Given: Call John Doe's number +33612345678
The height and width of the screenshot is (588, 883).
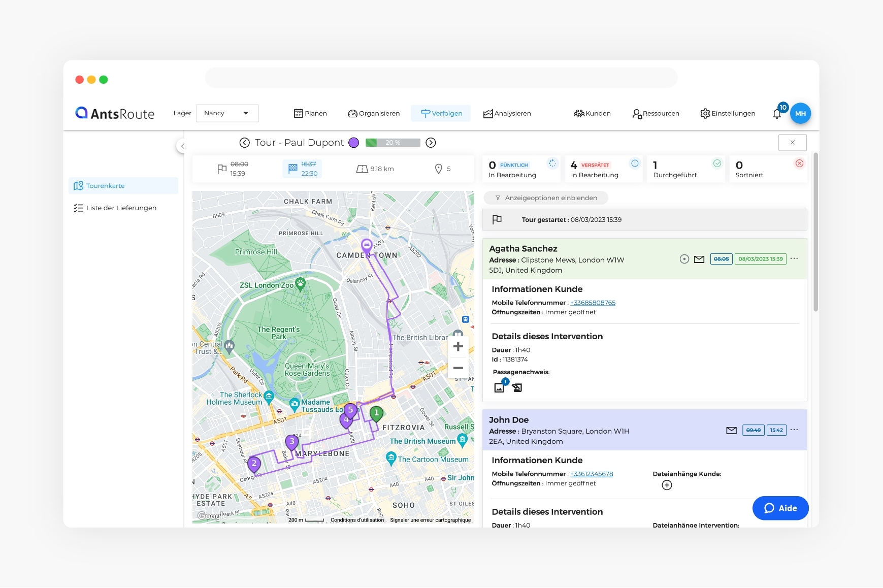Looking at the screenshot, I should point(592,474).
